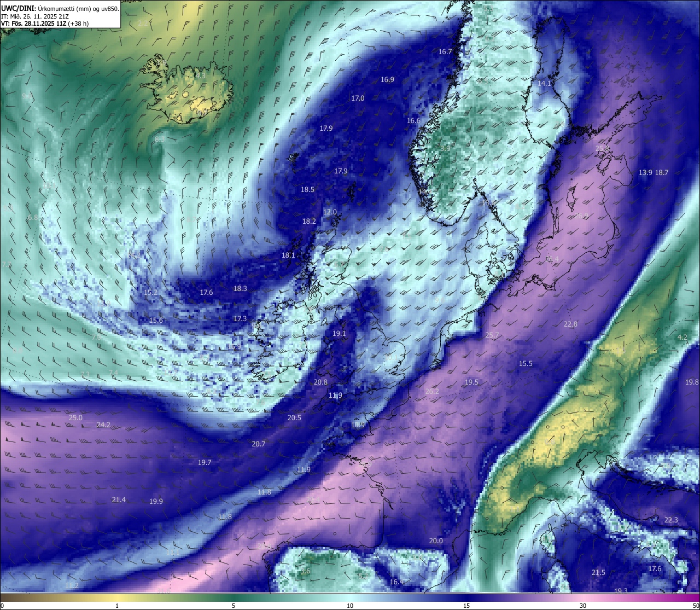700x610 pixels.
Task: Click the map value 22.3 over Italy
Action: pos(671,520)
